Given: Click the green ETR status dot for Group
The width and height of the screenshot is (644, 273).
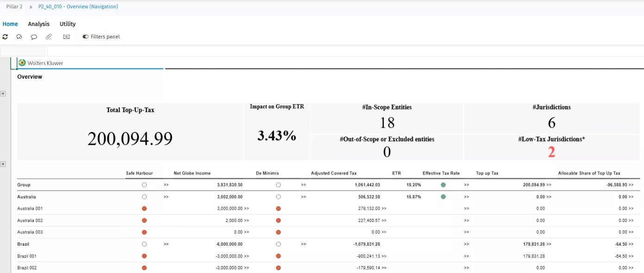Looking at the screenshot, I should point(443,184).
